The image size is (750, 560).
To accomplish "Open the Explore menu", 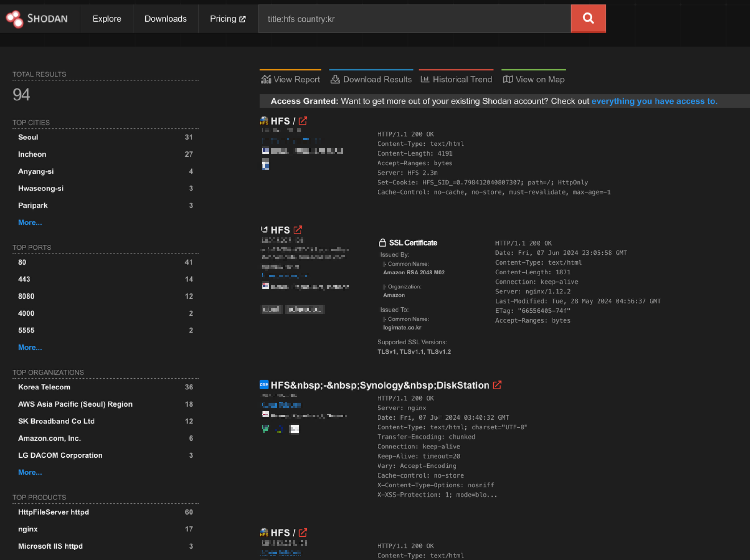I will click(x=107, y=19).
